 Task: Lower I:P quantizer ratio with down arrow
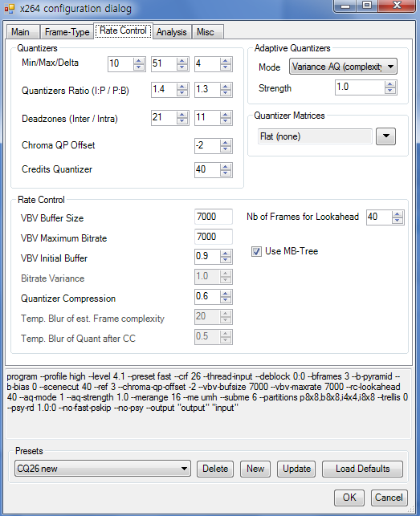coord(182,93)
